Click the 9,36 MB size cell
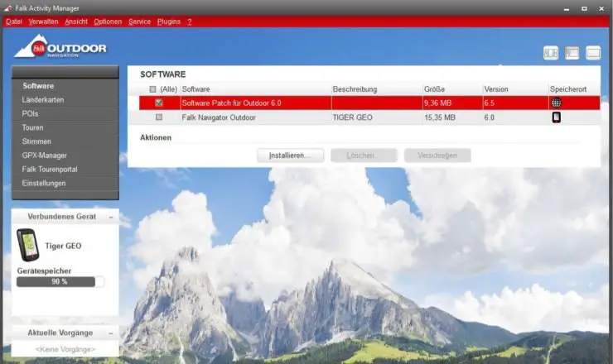The height and width of the screenshot is (364, 613). pos(437,103)
